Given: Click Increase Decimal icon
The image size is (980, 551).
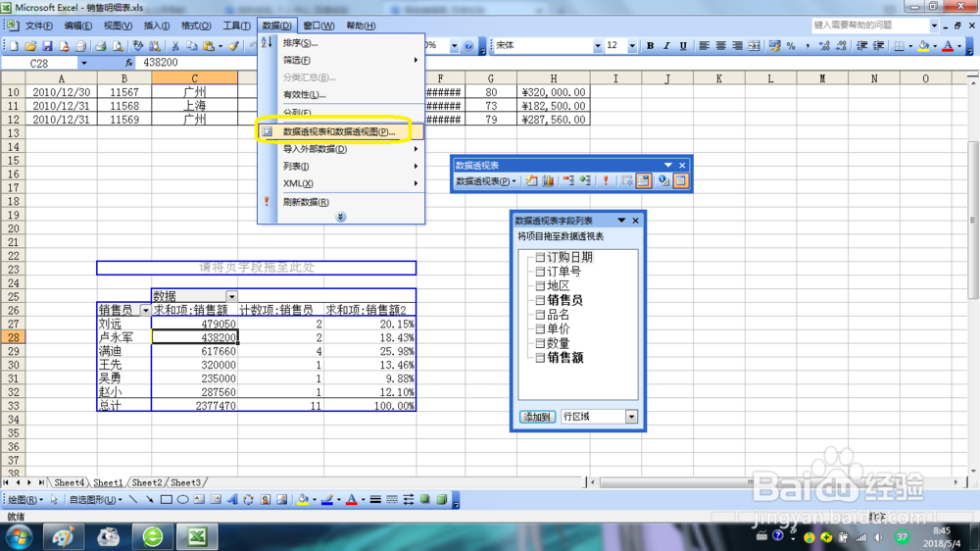Looking at the screenshot, I should click(824, 46).
